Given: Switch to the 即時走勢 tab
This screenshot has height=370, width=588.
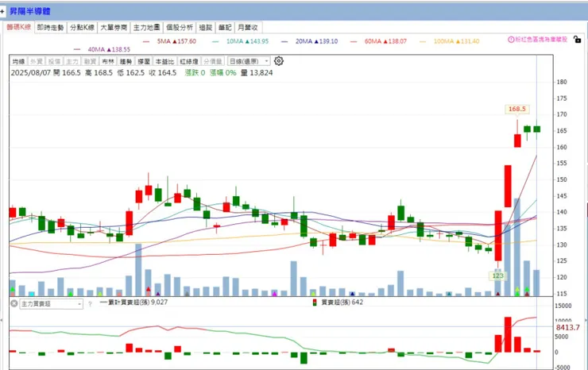Looking at the screenshot, I should (50, 27).
